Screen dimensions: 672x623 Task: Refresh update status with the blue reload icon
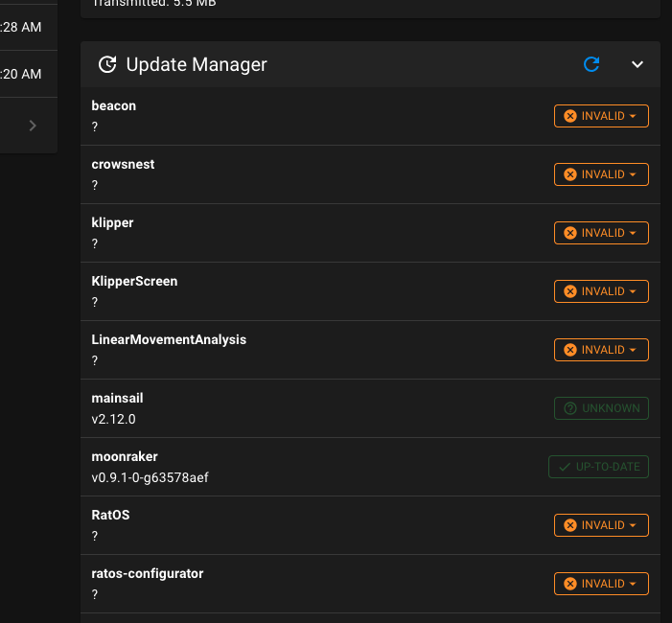(x=591, y=64)
